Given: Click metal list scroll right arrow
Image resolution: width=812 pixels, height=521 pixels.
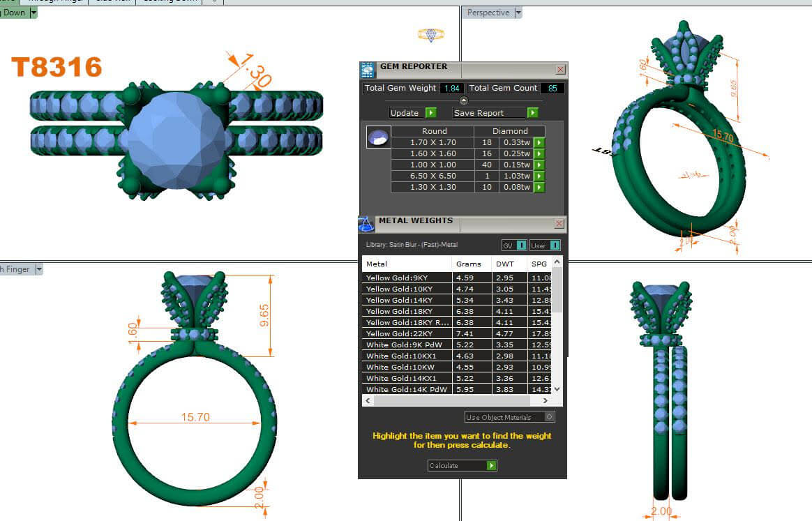Looking at the screenshot, I should click(546, 400).
